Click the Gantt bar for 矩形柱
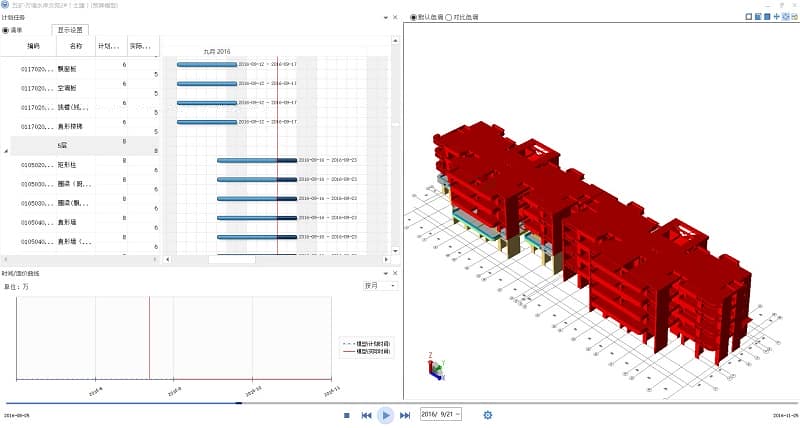Image resolution: width=800 pixels, height=428 pixels. tap(257, 160)
